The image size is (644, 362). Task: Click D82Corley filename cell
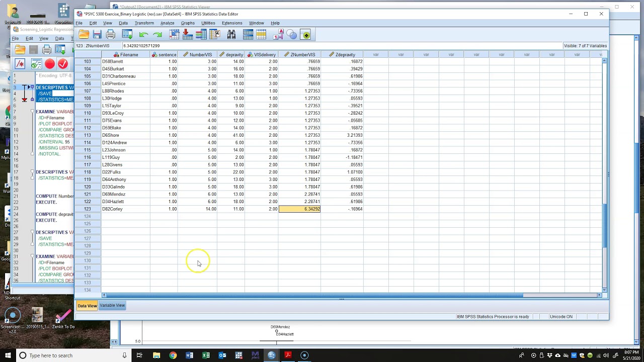[126, 209]
